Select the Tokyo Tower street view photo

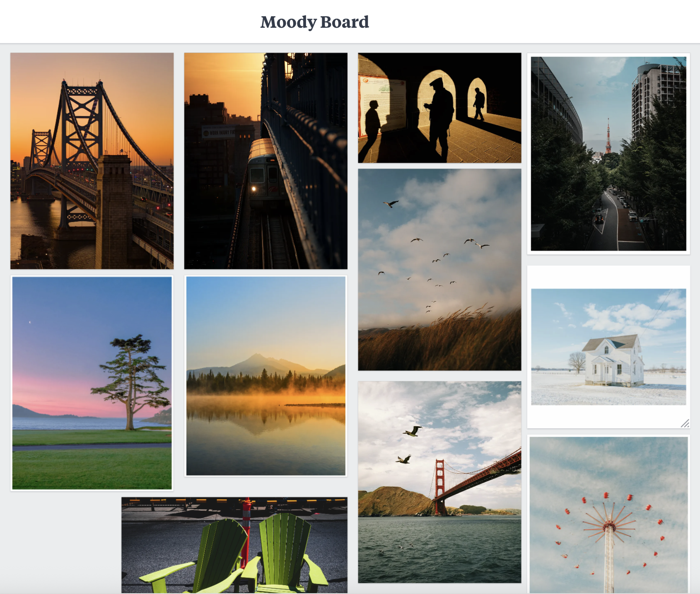(608, 154)
